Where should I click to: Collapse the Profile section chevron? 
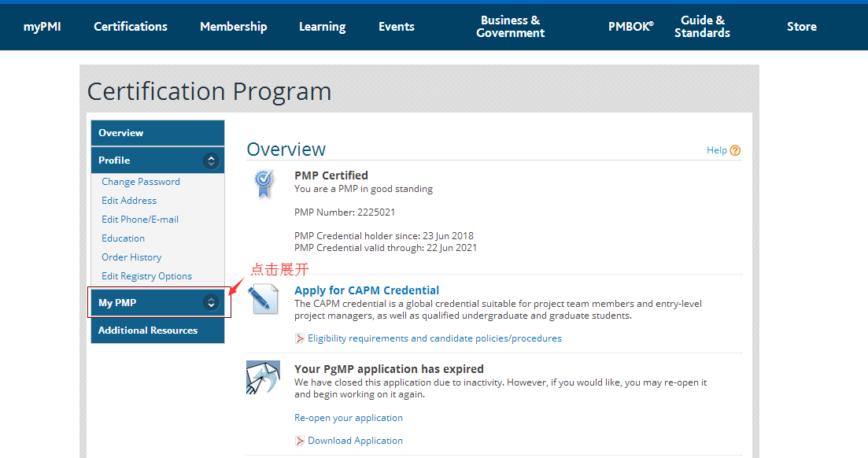click(x=211, y=161)
